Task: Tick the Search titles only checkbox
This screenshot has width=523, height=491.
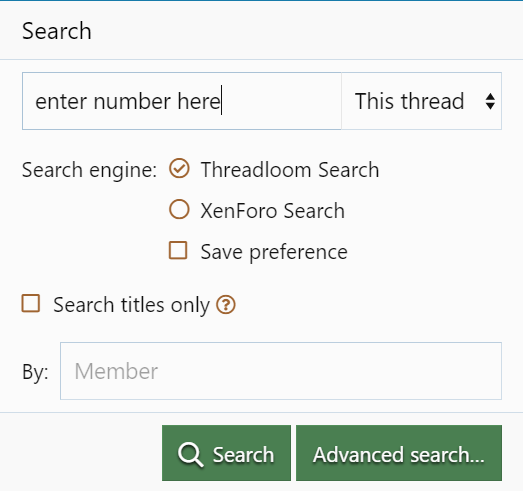Action: point(31,303)
